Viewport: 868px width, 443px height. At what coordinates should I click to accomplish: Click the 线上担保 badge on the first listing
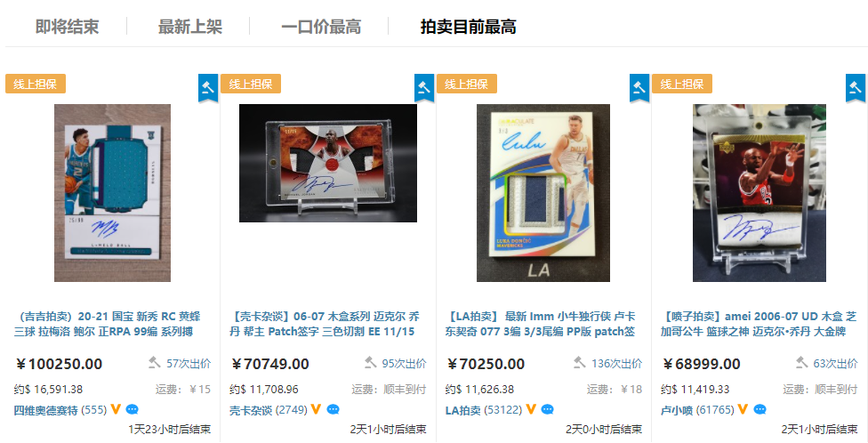[36, 84]
